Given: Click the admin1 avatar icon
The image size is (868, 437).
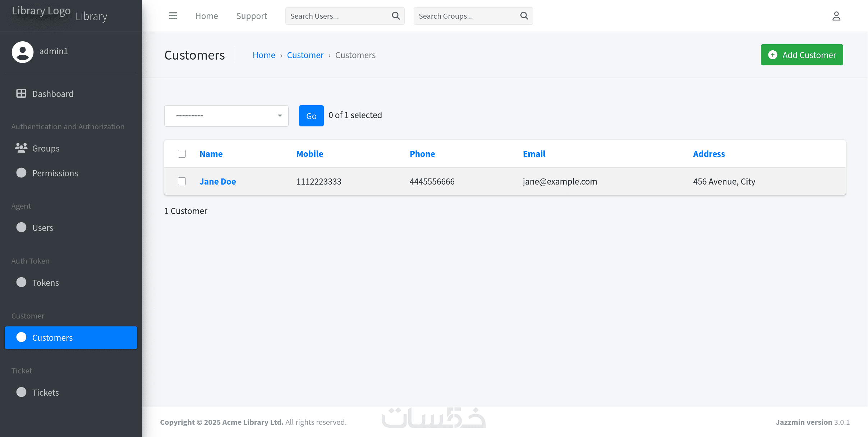Looking at the screenshot, I should point(23,52).
